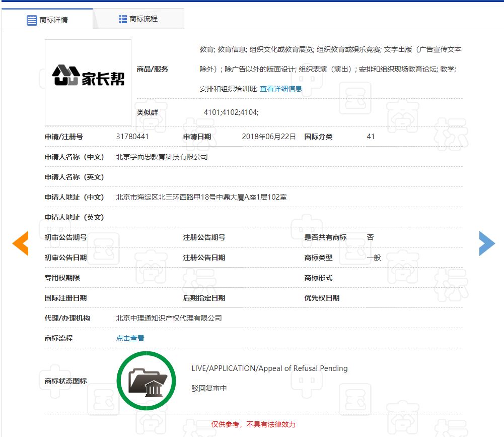Switch to the 商标流程 tab

pos(142,18)
